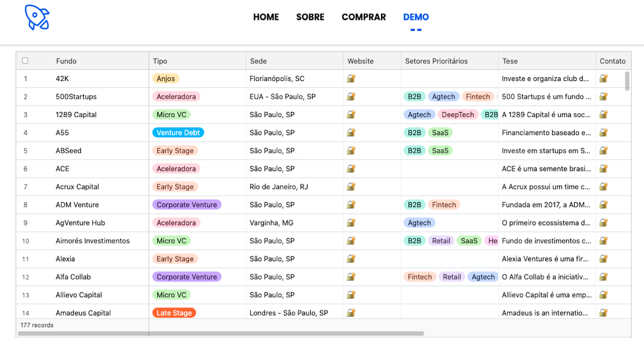Click the Contato column header
This screenshot has height=338, width=644.
613,61
